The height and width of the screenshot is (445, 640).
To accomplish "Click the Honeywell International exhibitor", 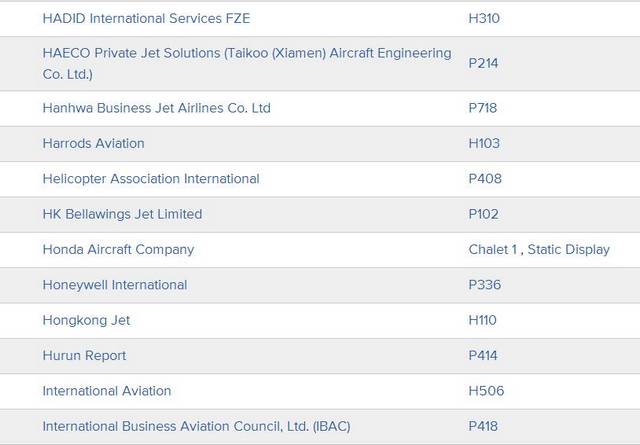I will tap(114, 285).
